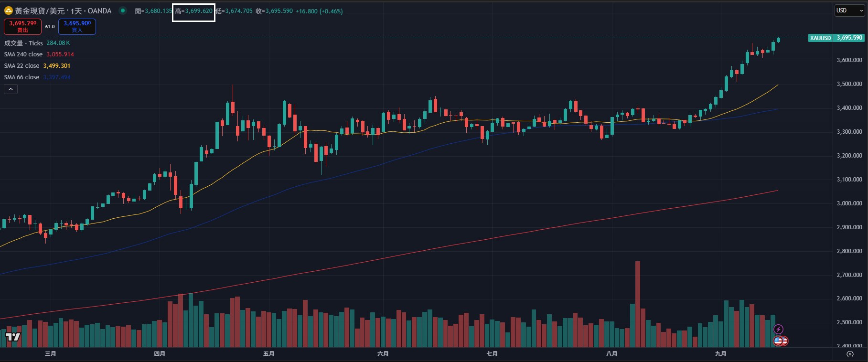
Task: Open the purple lightning event icon
Action: (778, 329)
